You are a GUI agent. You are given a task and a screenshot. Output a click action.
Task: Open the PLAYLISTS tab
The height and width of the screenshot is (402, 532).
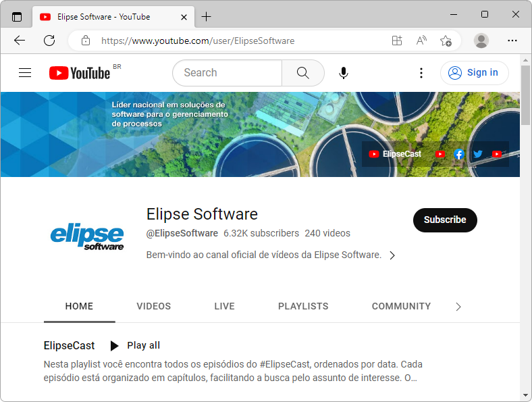[303, 306]
